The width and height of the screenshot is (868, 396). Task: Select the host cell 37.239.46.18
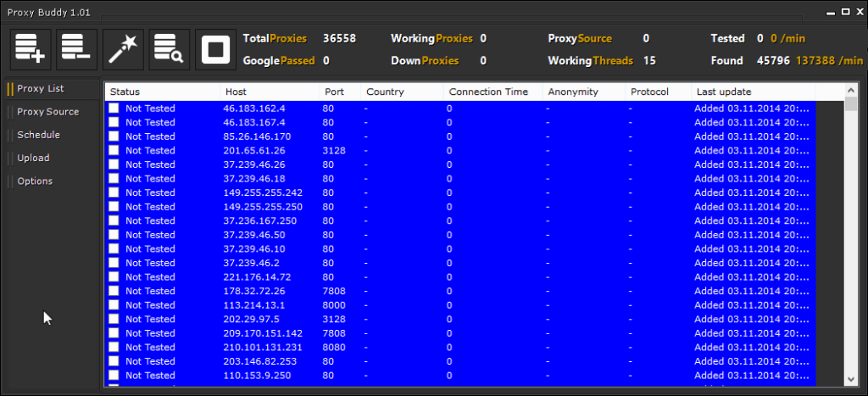254,178
